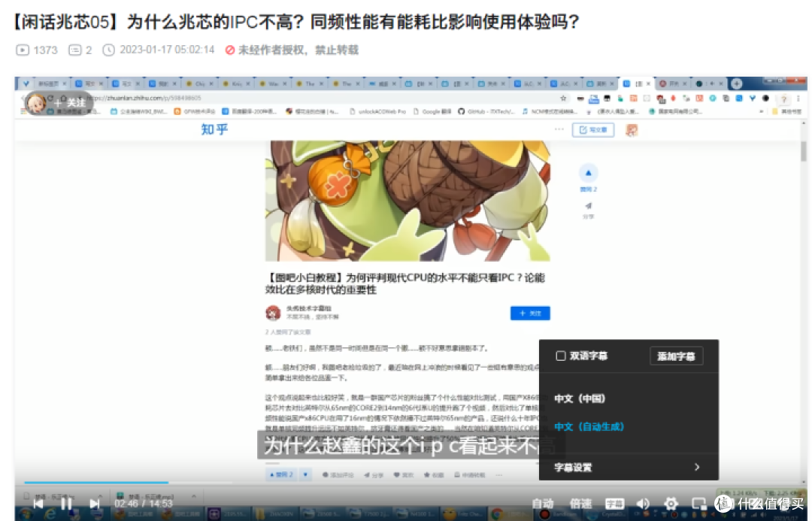This screenshot has width=812, height=521.
Task: Open a new browser tab with plus button
Action: tap(736, 83)
